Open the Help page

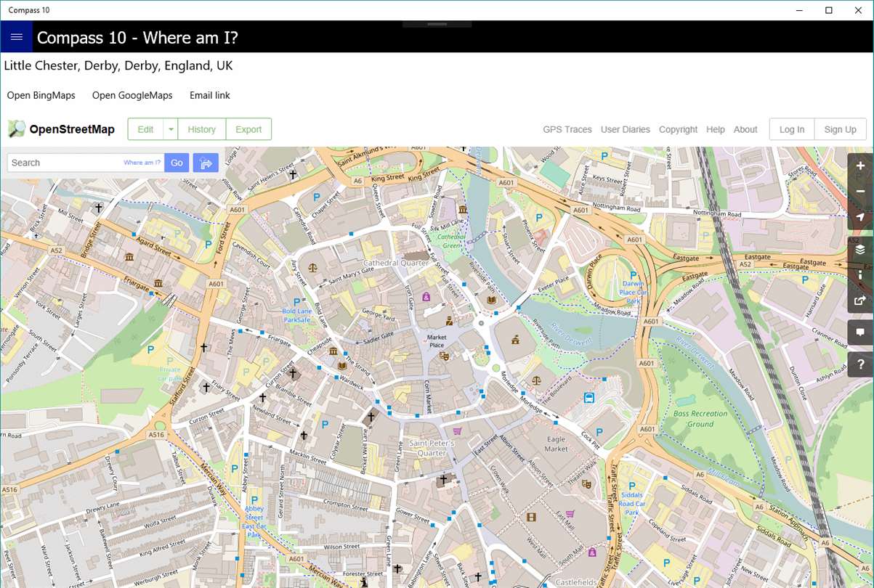[716, 129]
